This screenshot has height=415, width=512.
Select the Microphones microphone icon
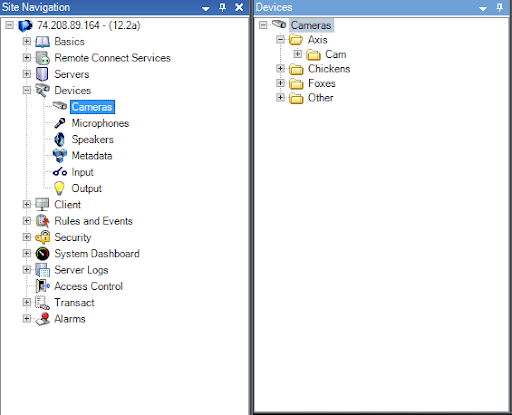[60, 123]
